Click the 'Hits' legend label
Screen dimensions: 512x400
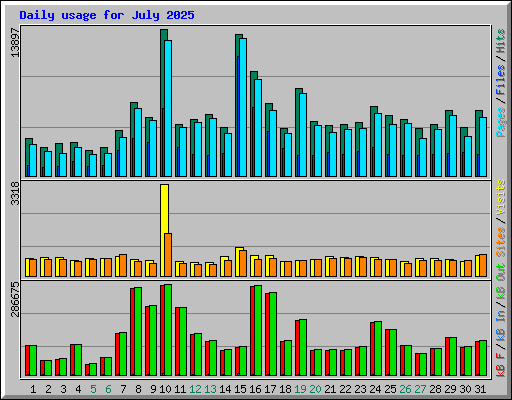point(501,41)
